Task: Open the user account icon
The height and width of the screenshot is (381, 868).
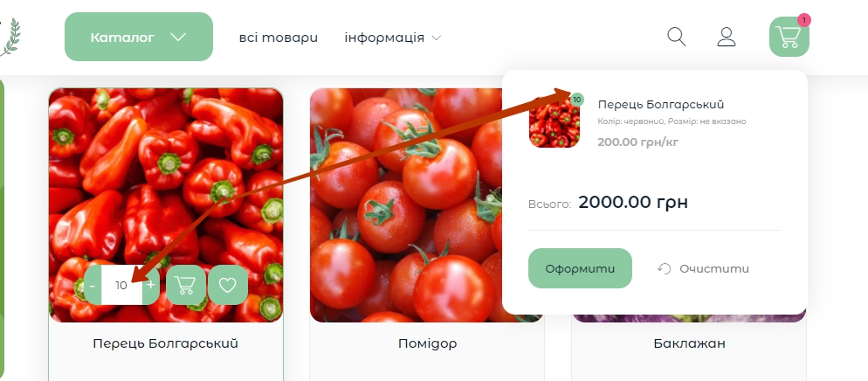Action: tap(727, 37)
